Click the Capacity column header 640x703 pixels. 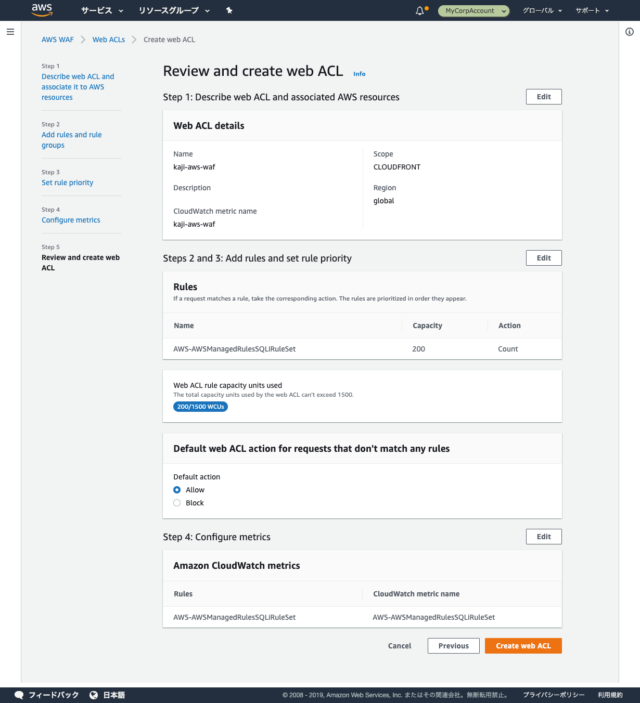point(427,325)
